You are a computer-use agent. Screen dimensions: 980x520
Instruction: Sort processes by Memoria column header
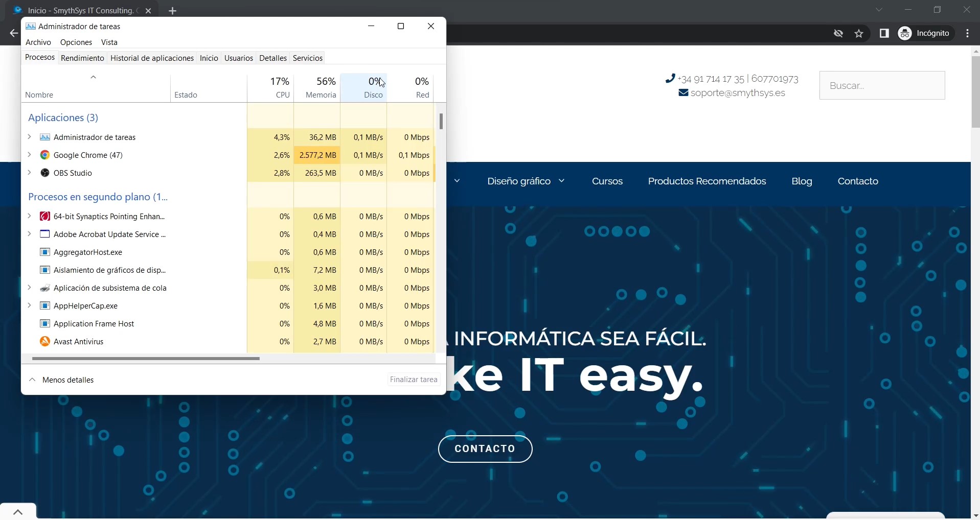[317, 88]
